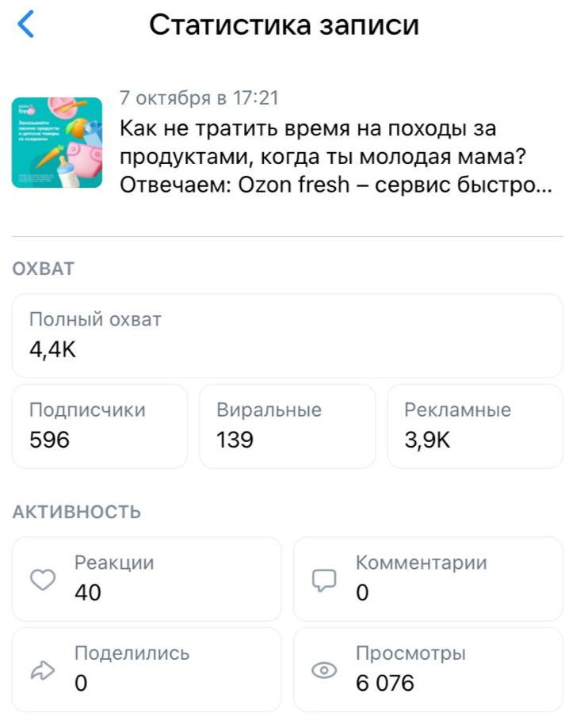Click the 6 076 views count
This screenshot has width=580, height=728.
pyautogui.click(x=385, y=683)
